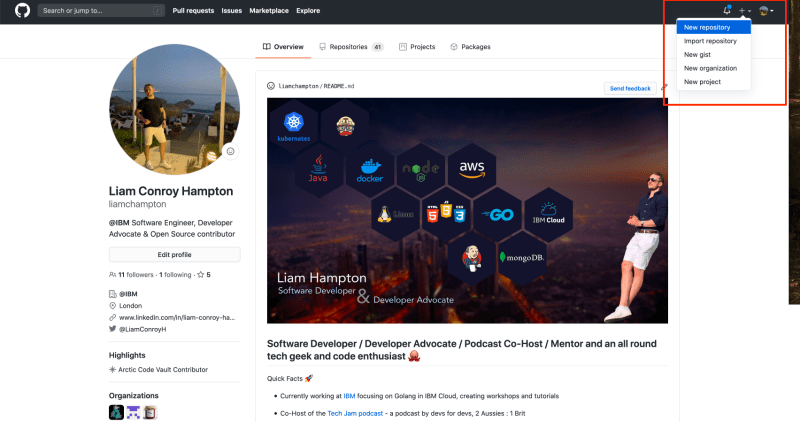Go to Marketplace in top nav
Screen dimensions: 800x422
[269, 10]
